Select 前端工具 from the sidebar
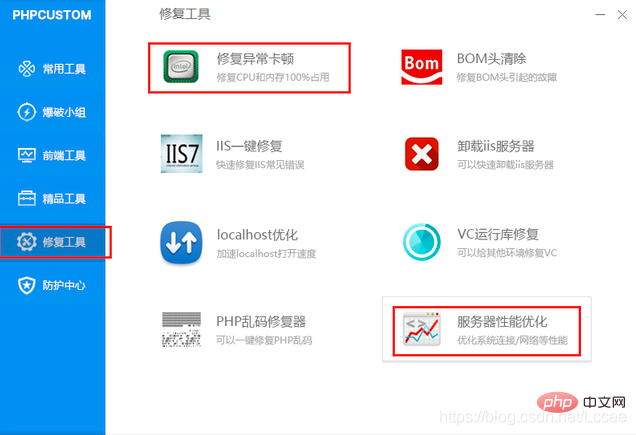Image resolution: width=636 pixels, height=435 pixels. (52, 155)
